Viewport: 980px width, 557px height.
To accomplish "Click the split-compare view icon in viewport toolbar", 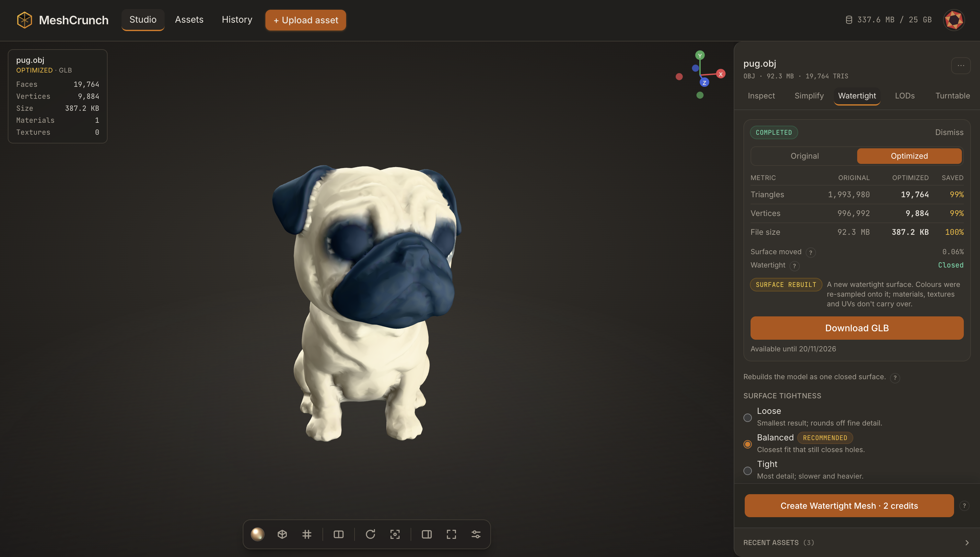I will point(338,534).
